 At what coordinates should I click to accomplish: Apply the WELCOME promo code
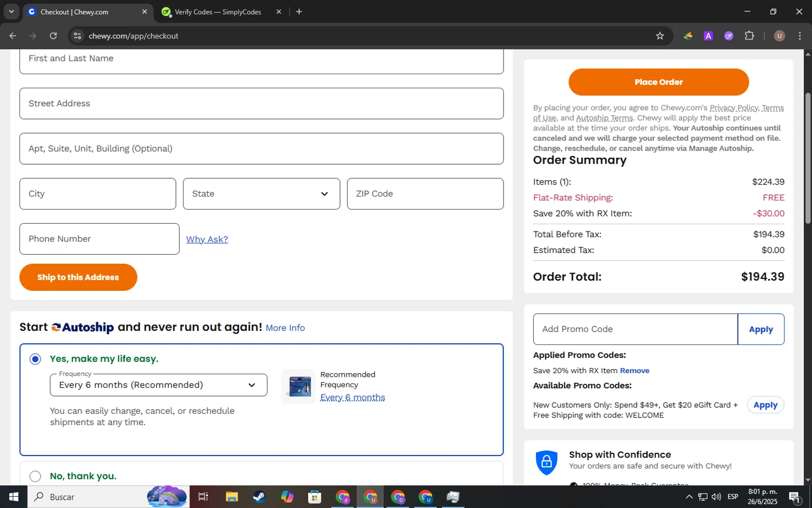coord(765,405)
